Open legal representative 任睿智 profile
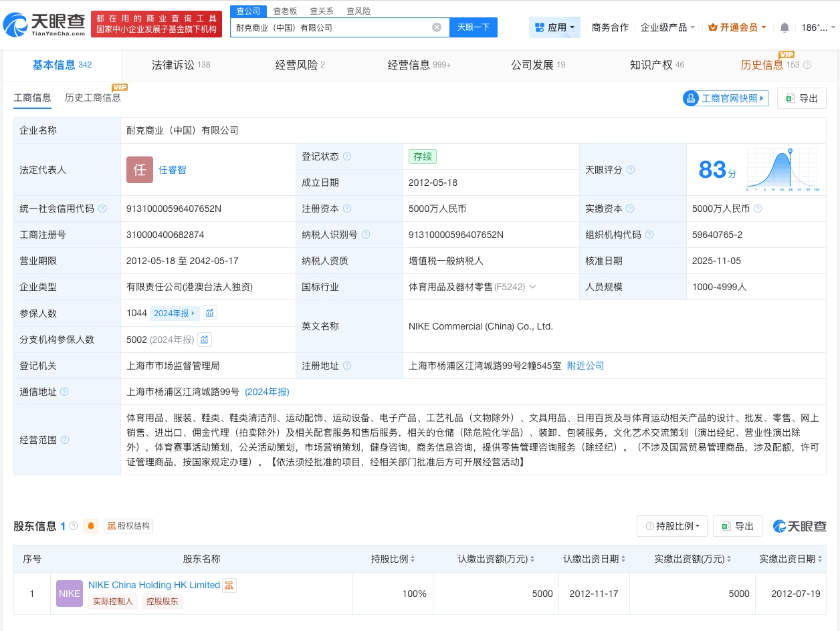The image size is (840, 631). click(173, 170)
